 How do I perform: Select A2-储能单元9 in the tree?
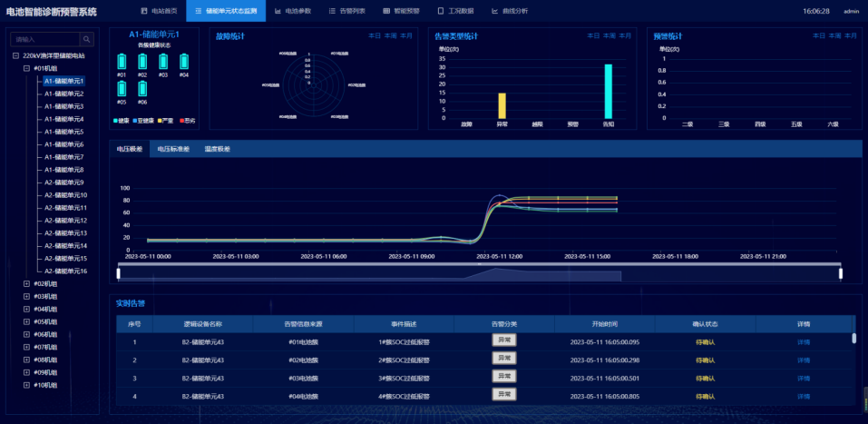pos(64,182)
